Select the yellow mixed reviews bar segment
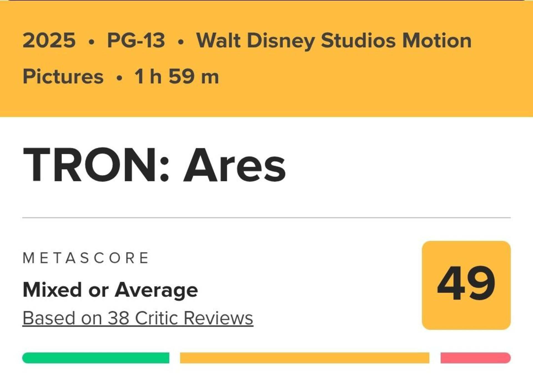The image size is (533, 392). pos(305,358)
